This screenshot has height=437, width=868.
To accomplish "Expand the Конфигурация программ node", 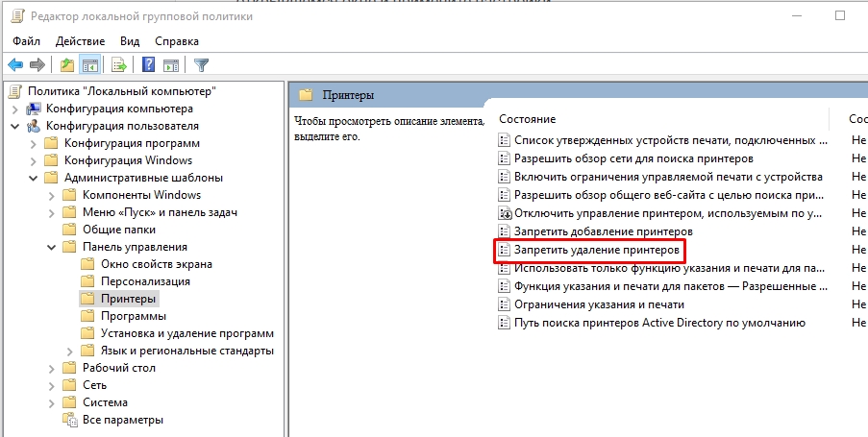I will [34, 144].
